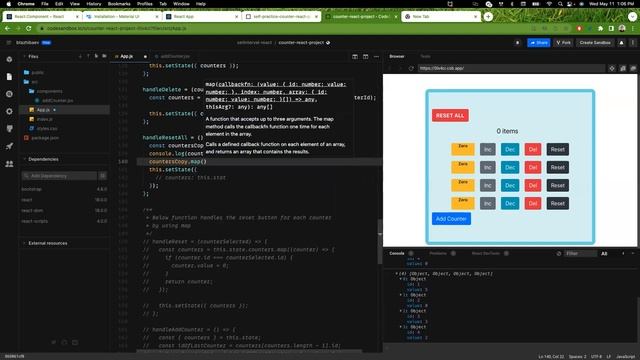The width and height of the screenshot is (640, 360).
Task: Click the blue Share button
Action: pos(538,42)
